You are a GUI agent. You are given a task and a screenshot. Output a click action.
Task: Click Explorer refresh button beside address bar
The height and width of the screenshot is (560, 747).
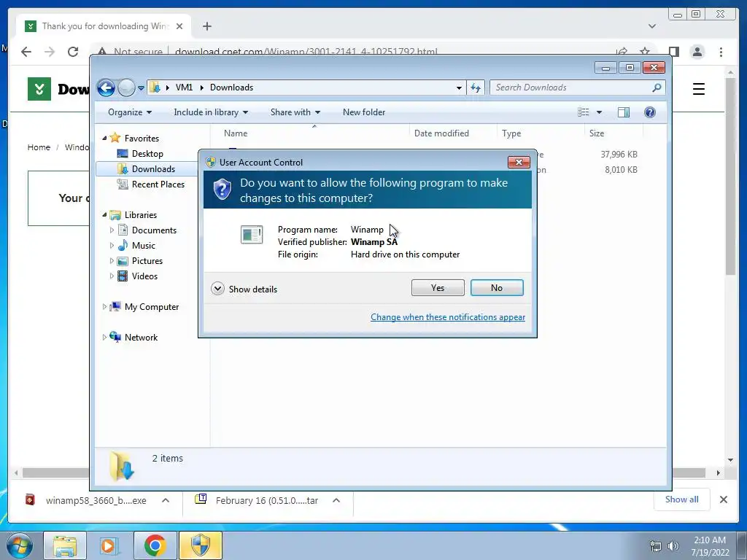(476, 87)
